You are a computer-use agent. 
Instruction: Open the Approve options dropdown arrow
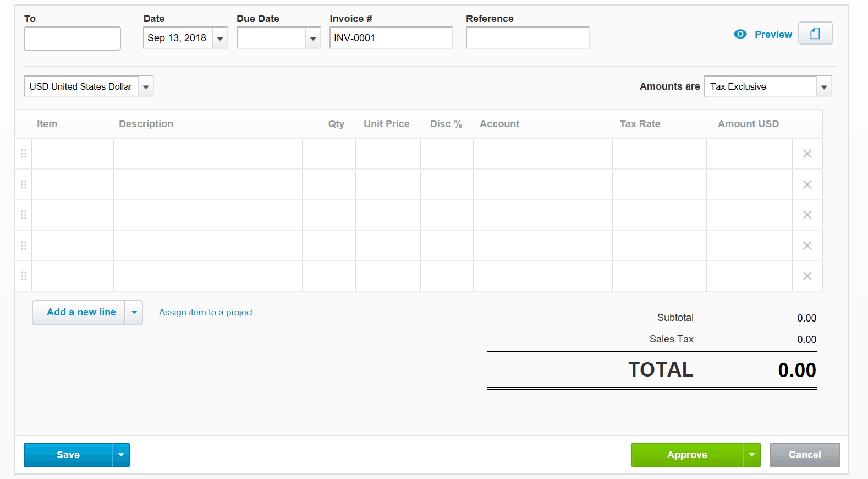point(752,455)
